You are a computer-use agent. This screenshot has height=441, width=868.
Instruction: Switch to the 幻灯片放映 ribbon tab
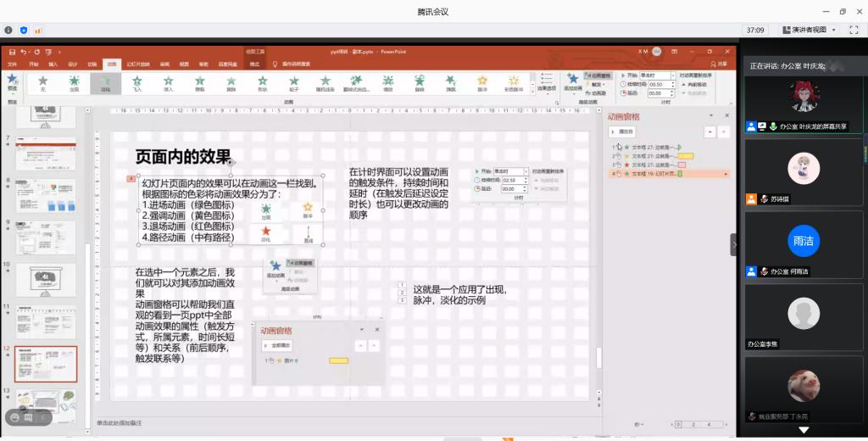pos(138,64)
